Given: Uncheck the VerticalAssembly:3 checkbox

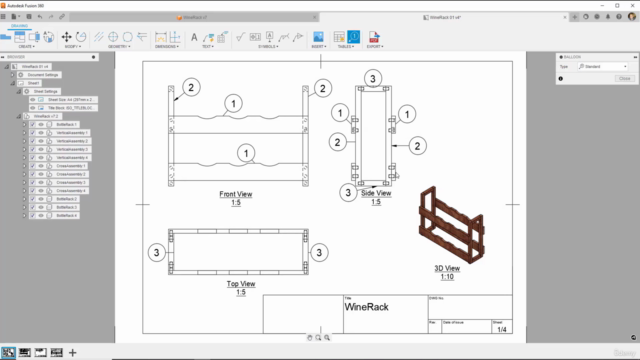Looking at the screenshot, I should pyautogui.click(x=33, y=149).
